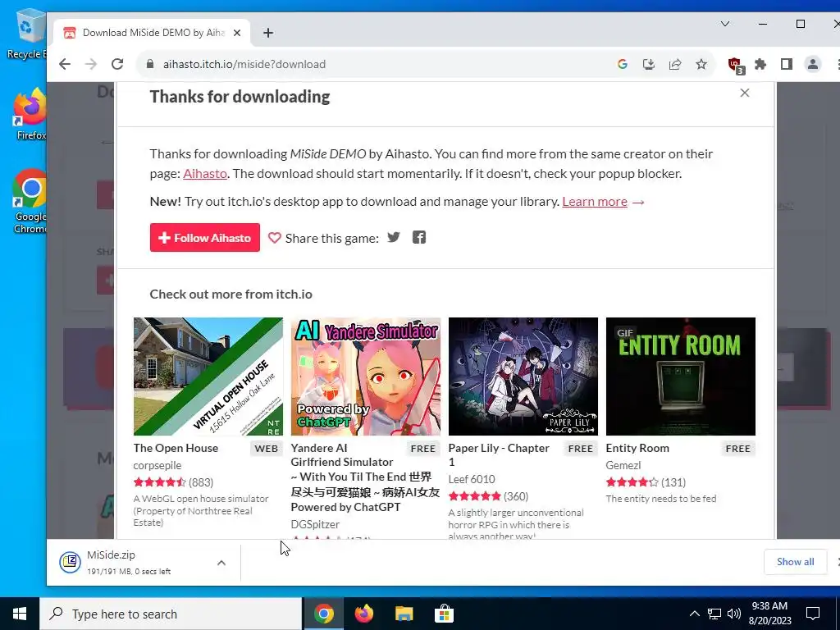Expand the MiSide.zip download options chevron

coord(221,563)
